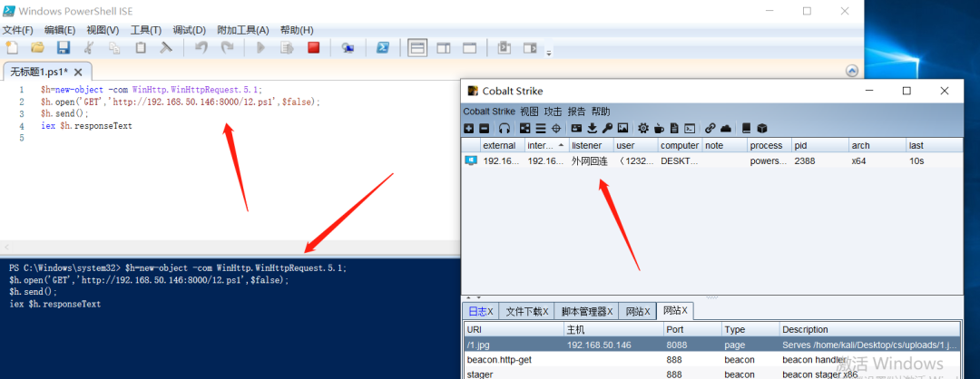This screenshot has height=379, width=980.
Task: Save script with floppy disk icon
Action: (x=64, y=47)
